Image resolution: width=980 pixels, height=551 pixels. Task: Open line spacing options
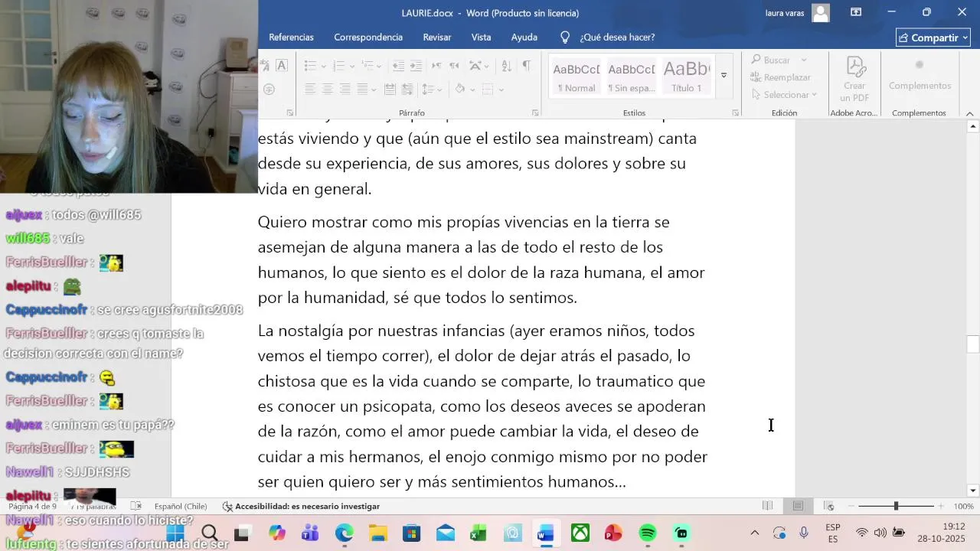pyautogui.click(x=432, y=89)
